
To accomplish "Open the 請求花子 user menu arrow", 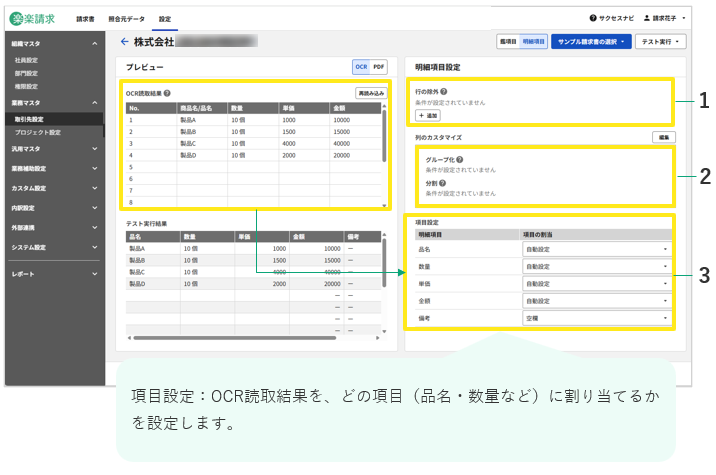I will [684, 18].
